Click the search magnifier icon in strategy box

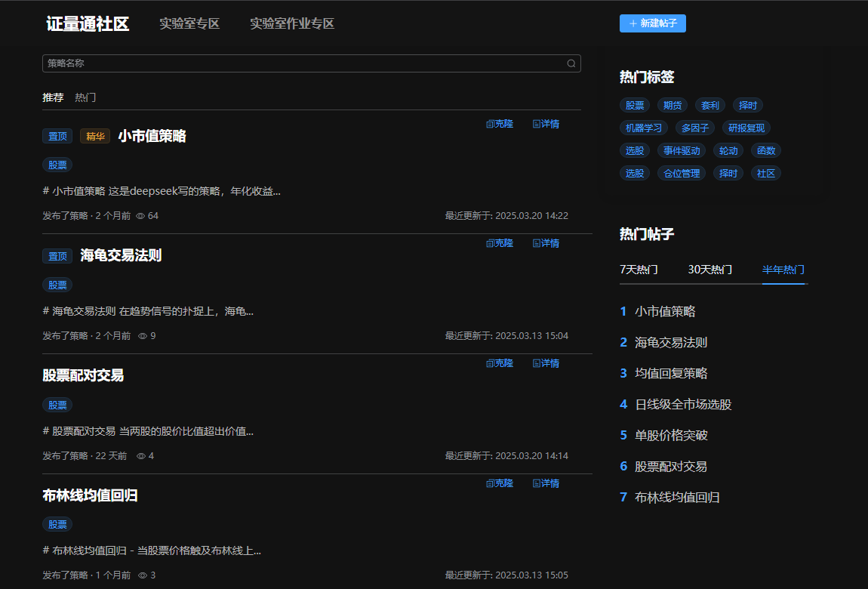point(571,63)
